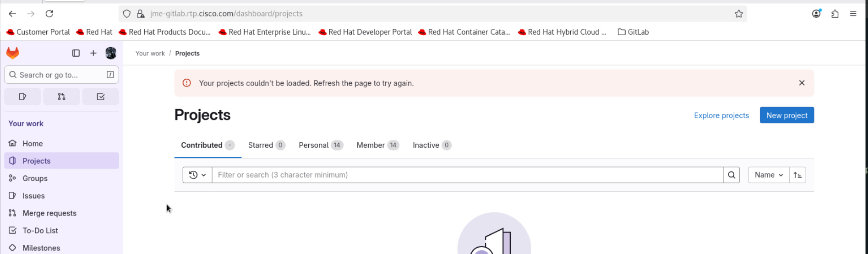Click the Your work sidebar heading

tap(26, 124)
